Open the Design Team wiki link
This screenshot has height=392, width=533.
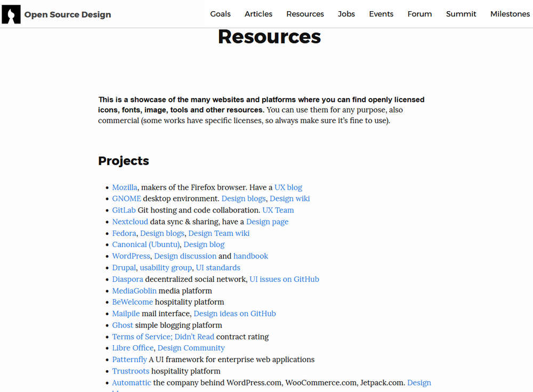219,233
